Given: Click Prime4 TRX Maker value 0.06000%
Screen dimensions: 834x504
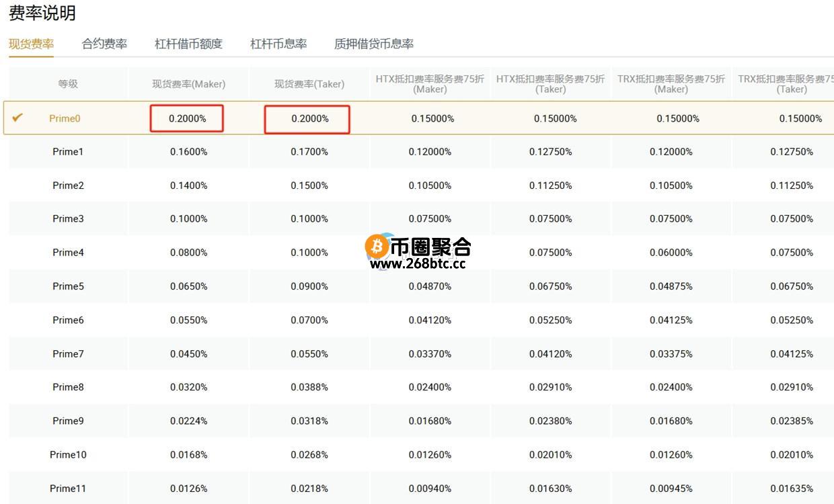Looking at the screenshot, I should pyautogui.click(x=671, y=253).
